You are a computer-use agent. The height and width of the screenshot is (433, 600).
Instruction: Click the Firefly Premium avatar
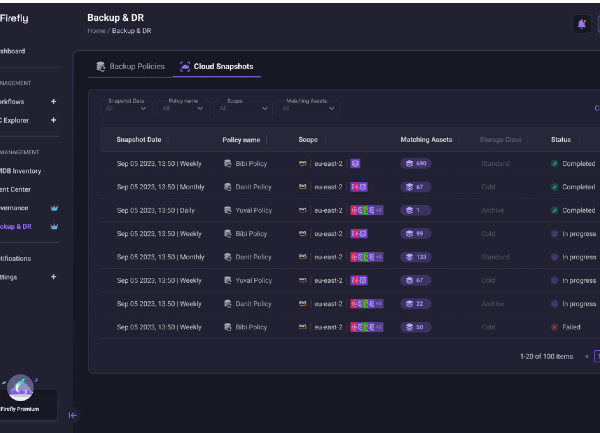20,387
